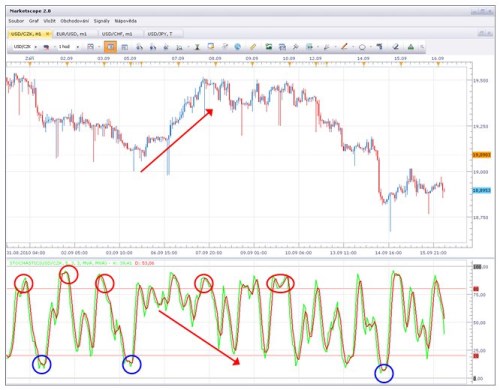Screen dimensions: 500x390
Task: Click the blue globe toolbar icon
Action: point(237,47)
